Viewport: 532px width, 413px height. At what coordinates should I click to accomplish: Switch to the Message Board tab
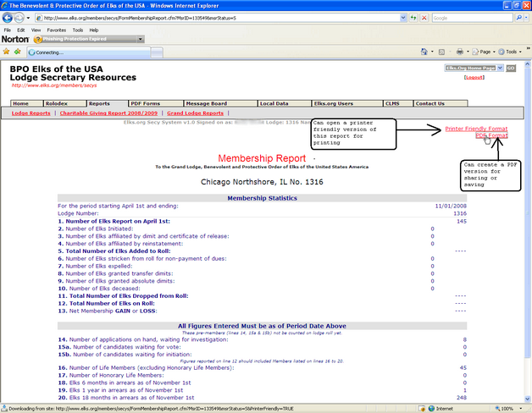[x=208, y=103]
